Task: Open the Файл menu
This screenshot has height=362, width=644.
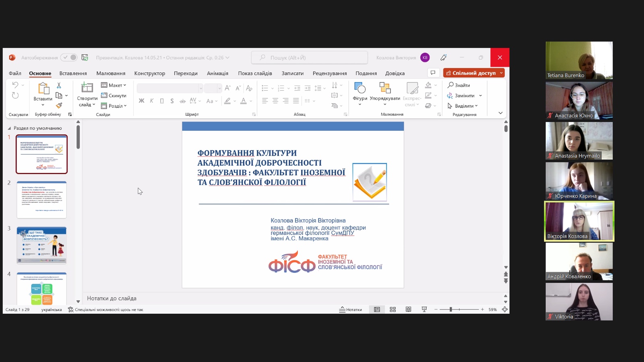Action: coord(15,73)
